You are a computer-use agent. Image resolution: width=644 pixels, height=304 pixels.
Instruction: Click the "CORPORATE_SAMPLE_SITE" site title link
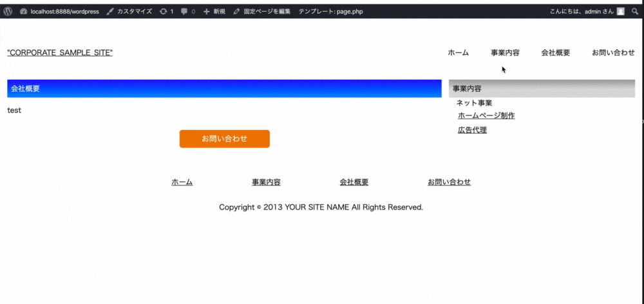pos(60,53)
